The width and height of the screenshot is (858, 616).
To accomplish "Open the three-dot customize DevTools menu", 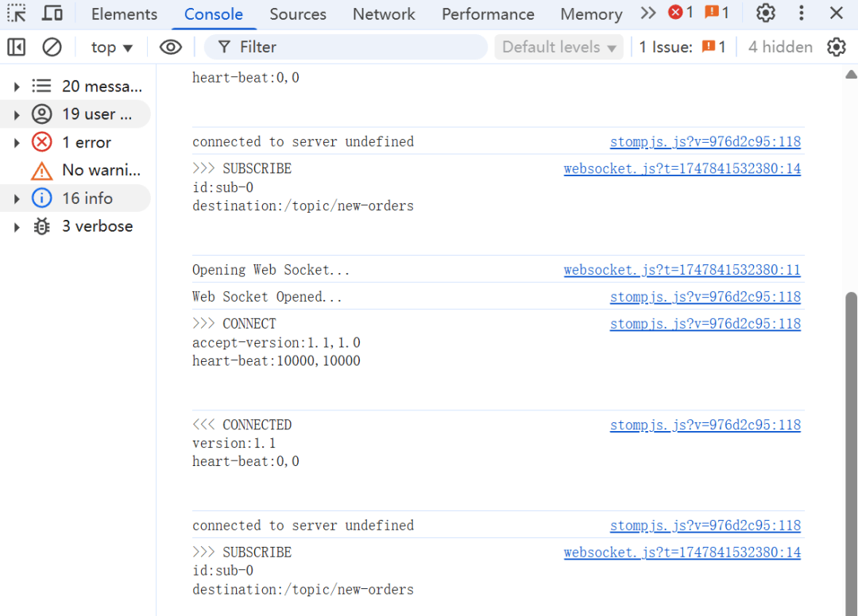I will click(x=801, y=13).
